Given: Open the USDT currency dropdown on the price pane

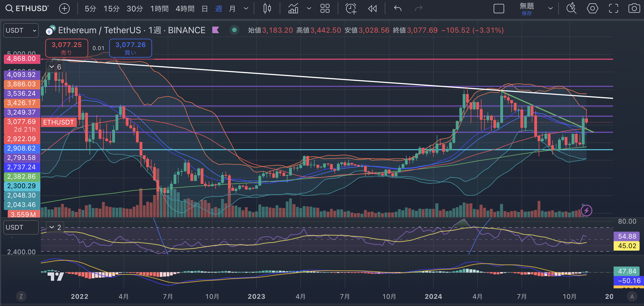Looking at the screenshot, I should [x=21, y=30].
